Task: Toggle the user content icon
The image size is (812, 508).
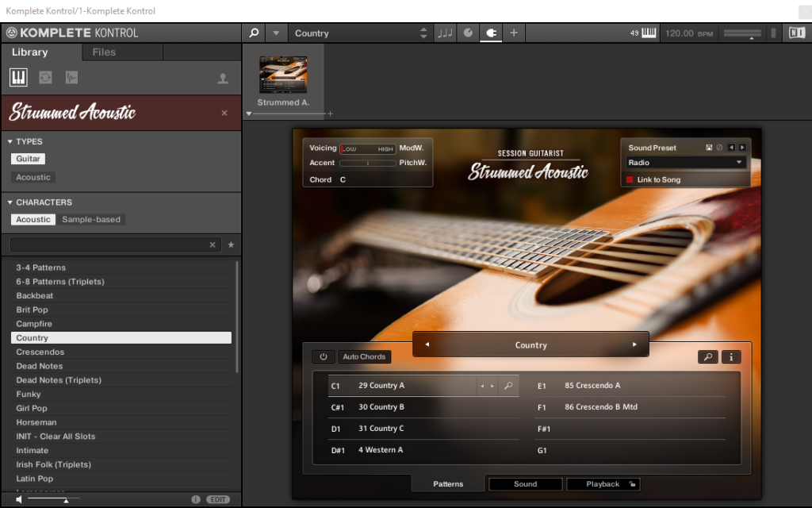Action: pos(223,79)
